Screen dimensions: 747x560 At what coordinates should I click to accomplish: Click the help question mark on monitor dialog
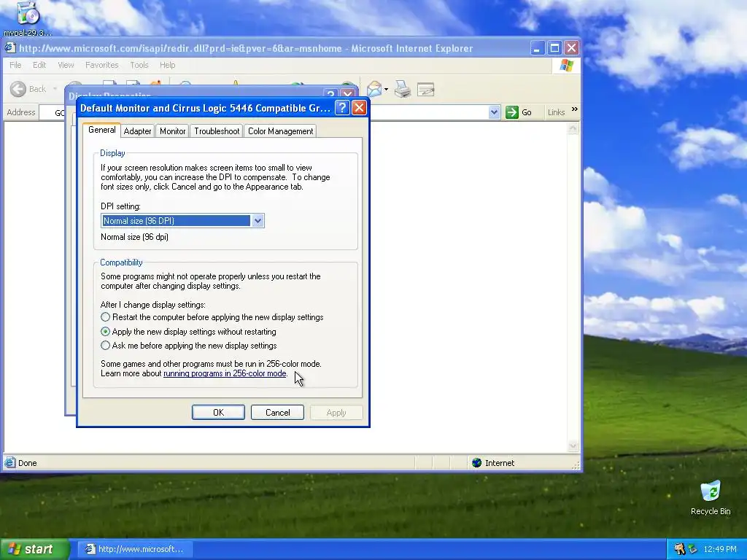342,108
